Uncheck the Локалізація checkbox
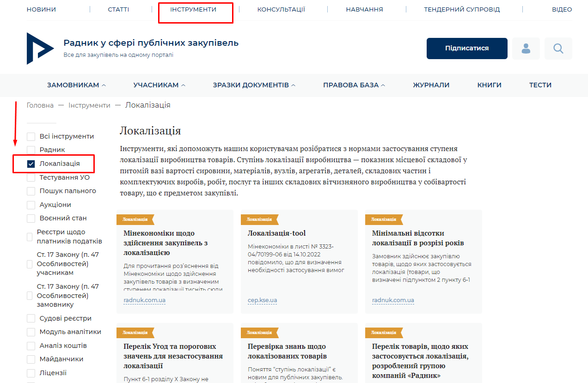588x383 pixels. pos(31,164)
